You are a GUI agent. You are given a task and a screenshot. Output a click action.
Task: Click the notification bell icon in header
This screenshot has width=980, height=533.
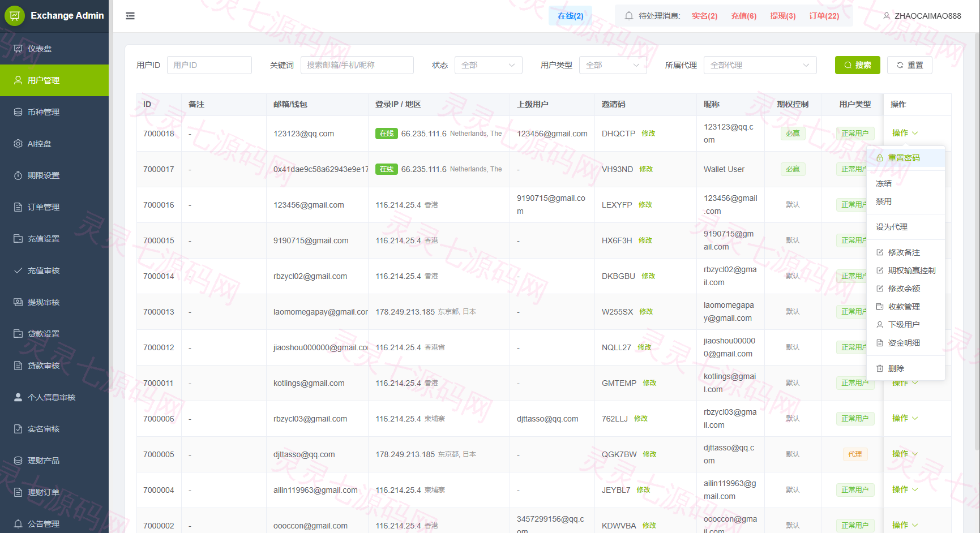(629, 16)
